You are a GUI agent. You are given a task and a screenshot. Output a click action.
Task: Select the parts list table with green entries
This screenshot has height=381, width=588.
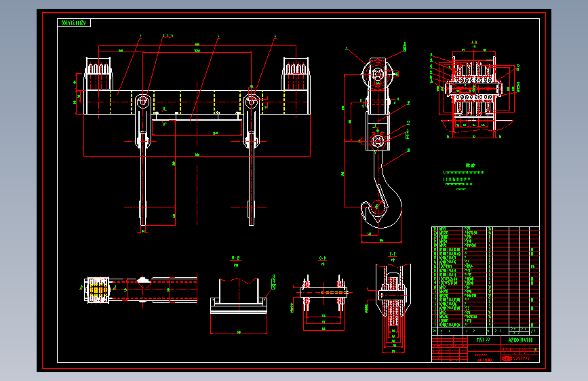pyautogui.click(x=486, y=280)
